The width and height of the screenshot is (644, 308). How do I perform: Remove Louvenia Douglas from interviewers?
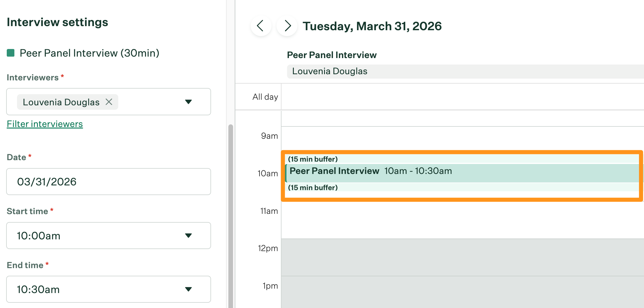pos(109,102)
